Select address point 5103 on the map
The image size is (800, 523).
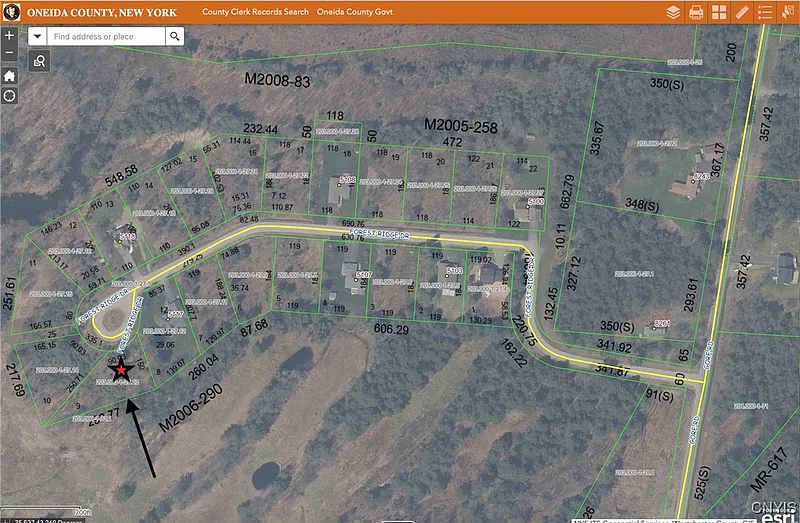(x=446, y=276)
